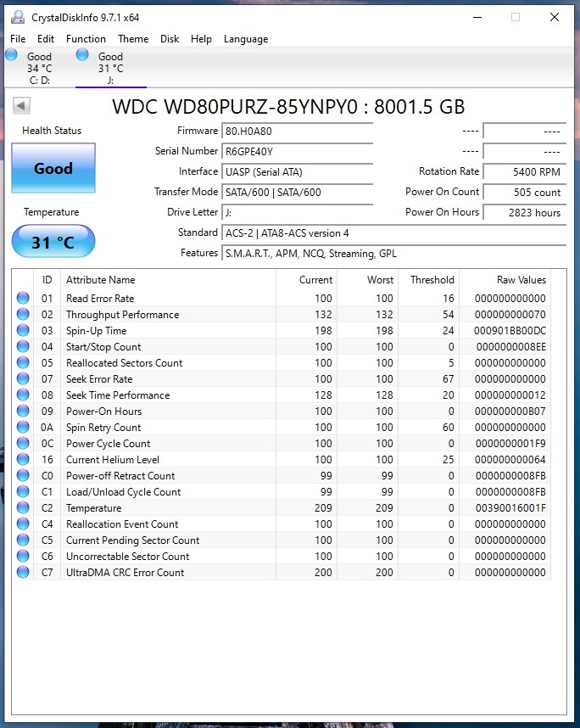Click the CrystalDiskInfo app icon in title bar
This screenshot has height=728, width=580.
[x=18, y=17]
